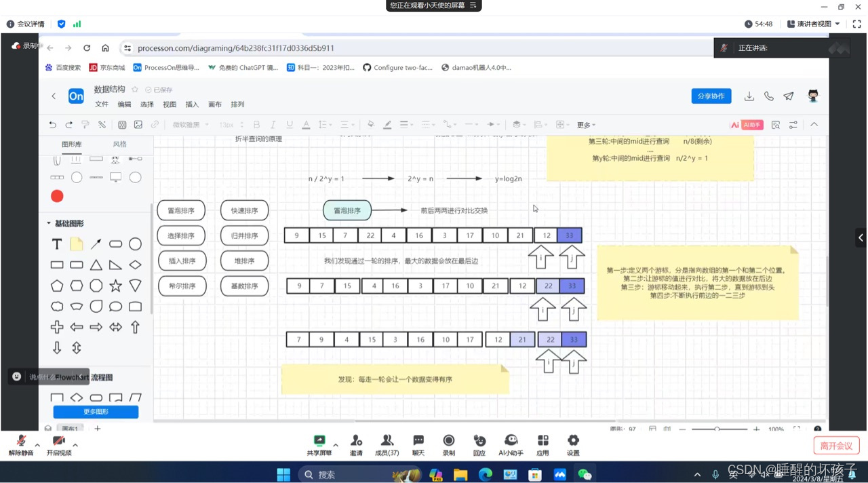Select the yellow Note shape
This screenshot has width=868, height=483.
point(77,244)
